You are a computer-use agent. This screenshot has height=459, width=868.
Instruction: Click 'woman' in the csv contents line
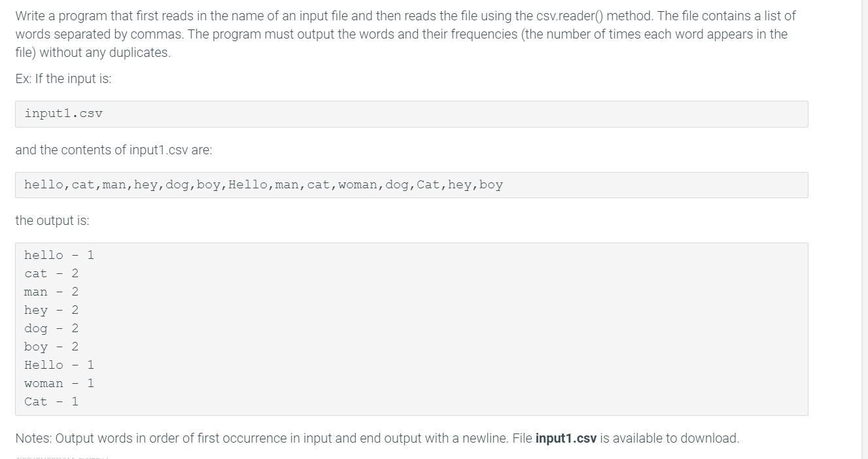pyautogui.click(x=358, y=185)
